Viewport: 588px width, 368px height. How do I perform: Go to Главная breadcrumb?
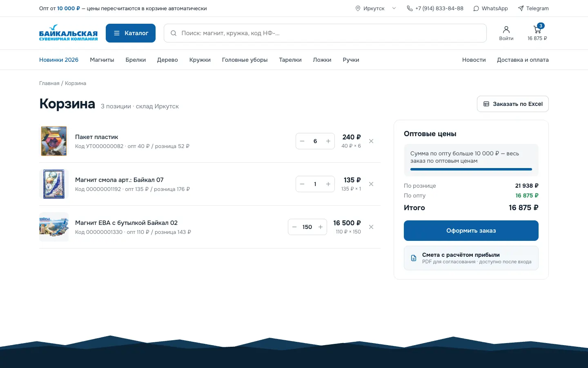(x=49, y=83)
